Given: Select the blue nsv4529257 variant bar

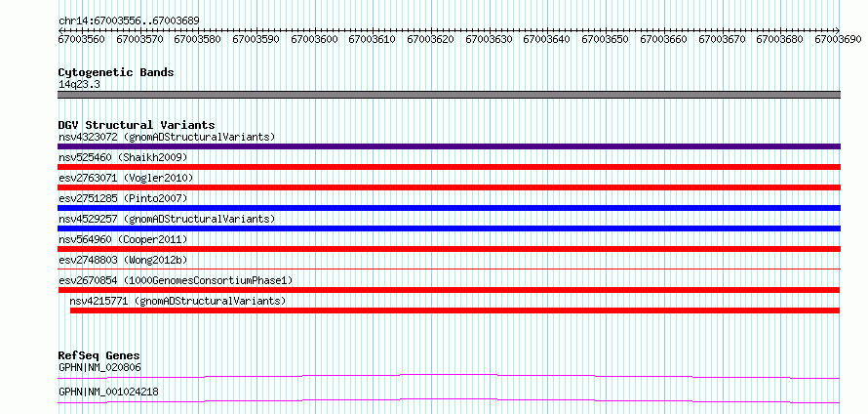Looking at the screenshot, I should (x=449, y=228).
